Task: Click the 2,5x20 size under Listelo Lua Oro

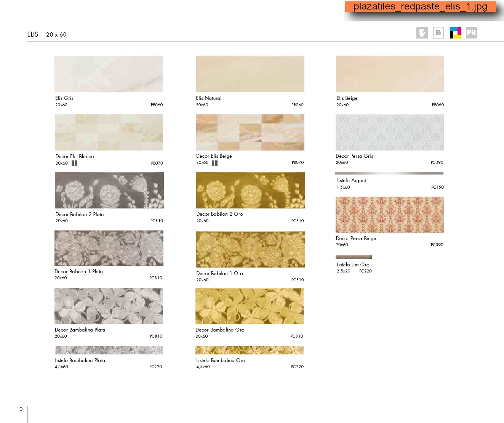Action: click(x=344, y=271)
